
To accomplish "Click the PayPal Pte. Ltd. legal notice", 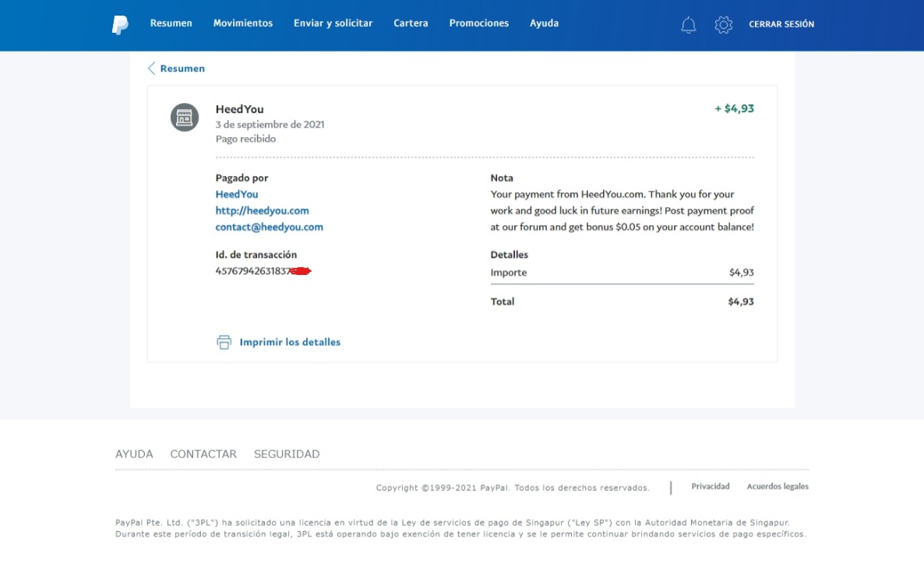I will point(460,528).
